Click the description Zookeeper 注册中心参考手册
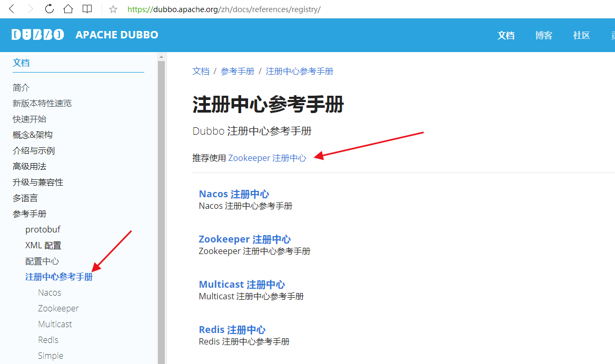This screenshot has height=364, width=615. (x=254, y=251)
